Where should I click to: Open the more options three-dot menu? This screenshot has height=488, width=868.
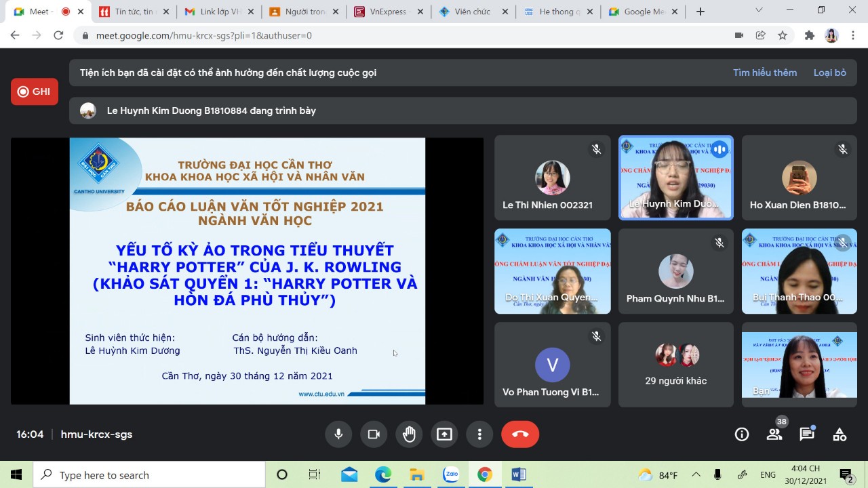(x=479, y=434)
